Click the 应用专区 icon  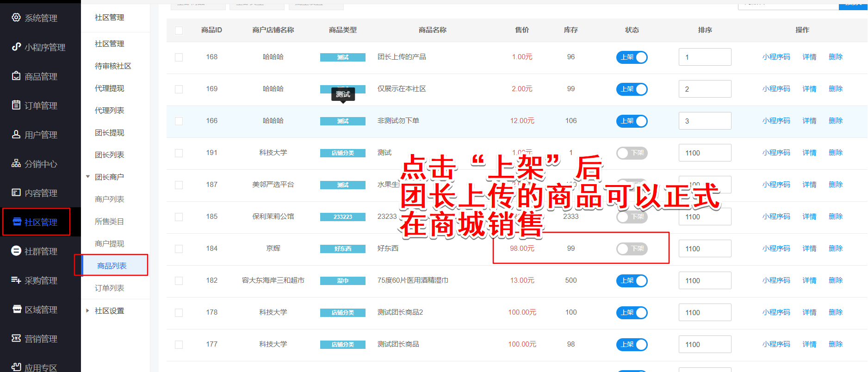(x=16, y=367)
